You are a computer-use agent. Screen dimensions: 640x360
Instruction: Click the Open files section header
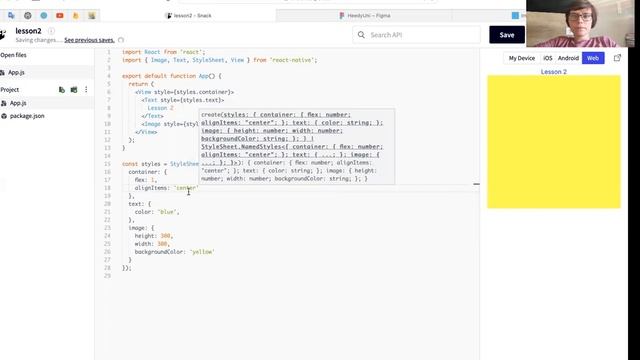tap(13, 55)
